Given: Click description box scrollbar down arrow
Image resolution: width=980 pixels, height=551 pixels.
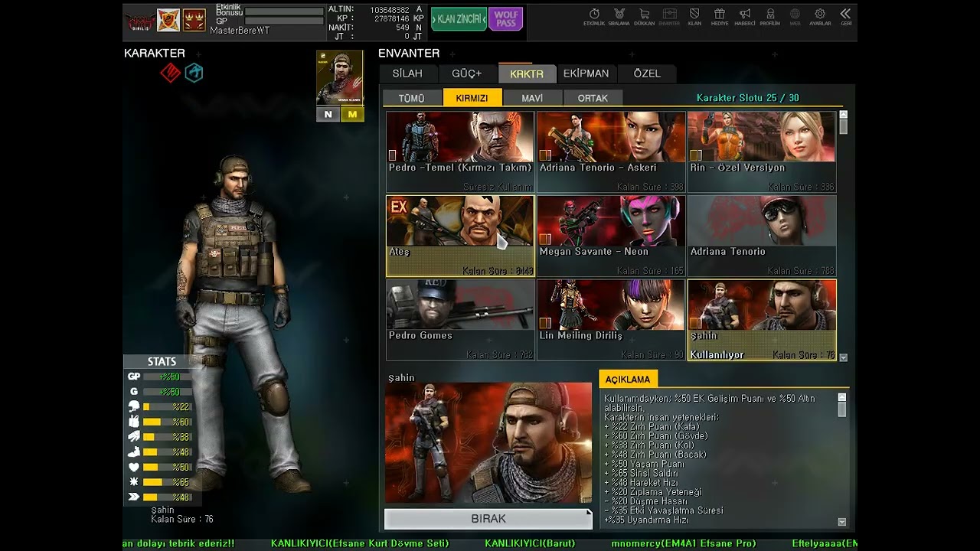Looking at the screenshot, I should pos(842,522).
